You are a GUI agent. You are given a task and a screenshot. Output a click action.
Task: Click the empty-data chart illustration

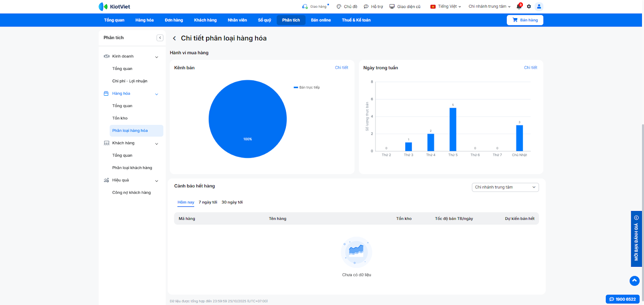(356, 252)
